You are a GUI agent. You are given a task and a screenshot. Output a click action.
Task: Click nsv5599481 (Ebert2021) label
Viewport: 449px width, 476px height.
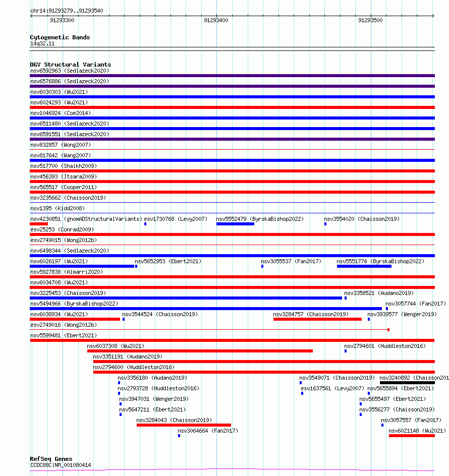coord(64,336)
